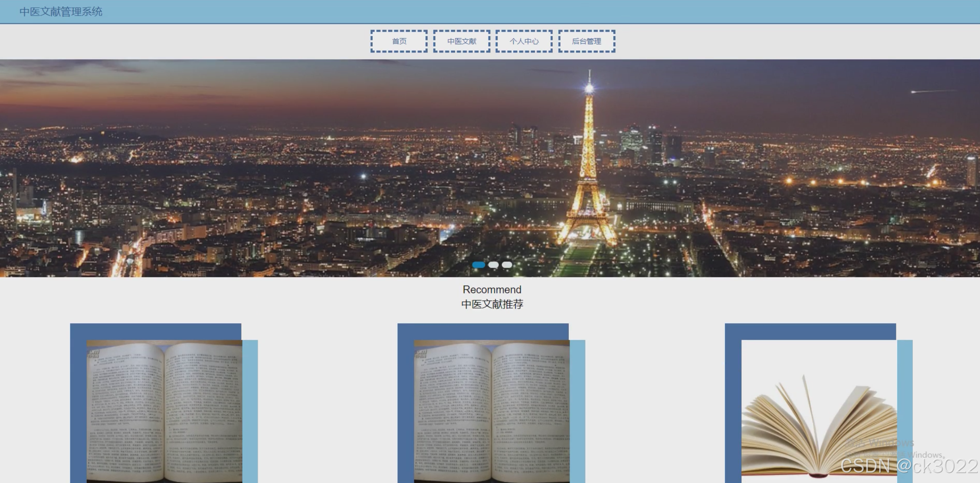The height and width of the screenshot is (483, 980).
Task: Click the light blue stripe beside middle card
Action: tap(577, 411)
